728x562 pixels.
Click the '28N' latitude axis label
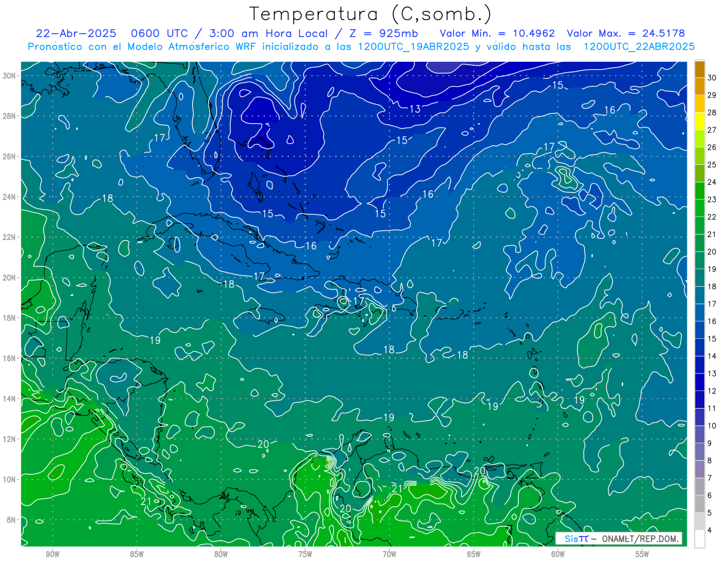[x=10, y=116]
